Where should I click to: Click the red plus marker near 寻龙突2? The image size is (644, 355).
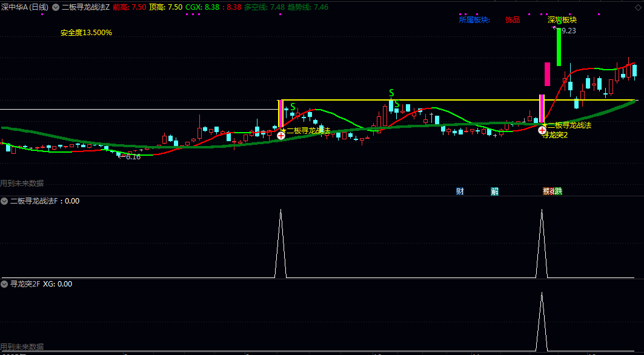543,130
